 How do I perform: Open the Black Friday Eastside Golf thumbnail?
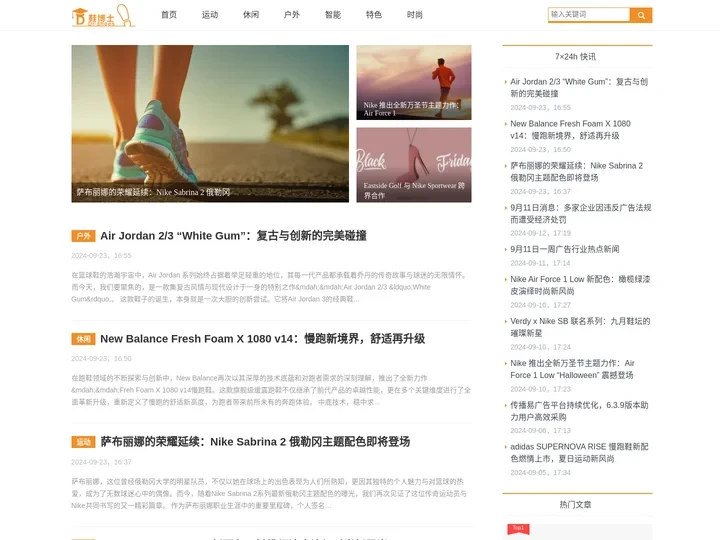414,165
